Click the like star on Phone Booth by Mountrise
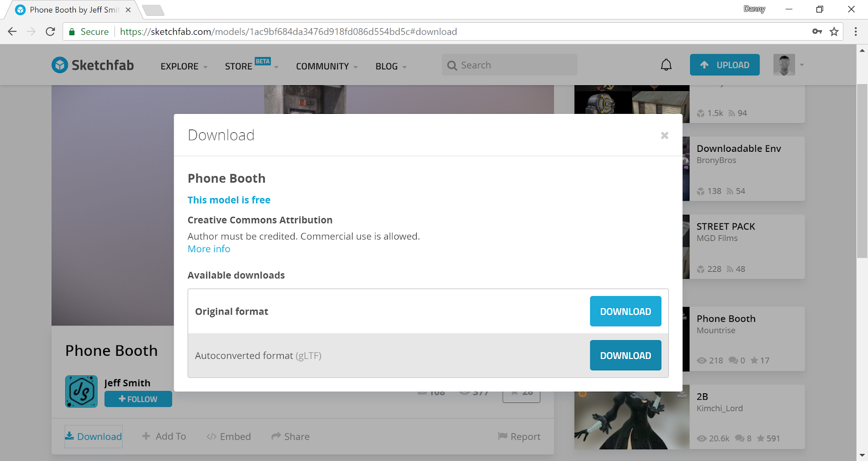 pos(754,361)
